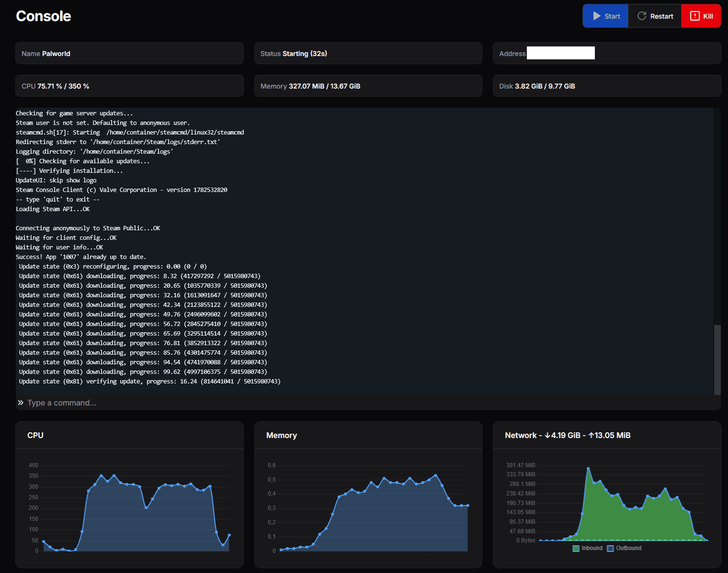Click the Disk 3.82 GiB usage stat
This screenshot has height=573, width=728.
pos(607,86)
